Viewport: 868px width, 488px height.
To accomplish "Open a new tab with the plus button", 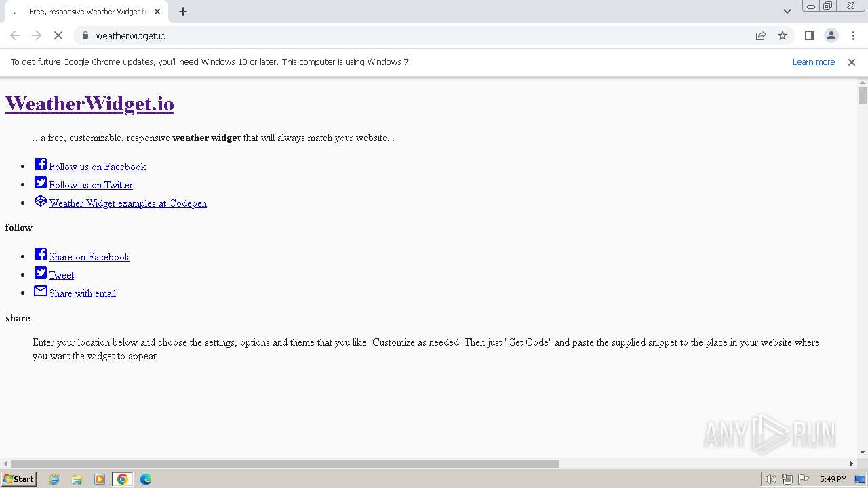I will click(x=183, y=12).
